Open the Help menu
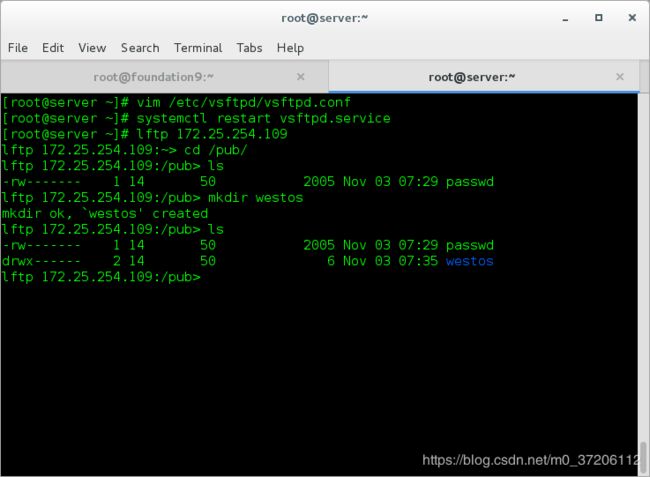 click(290, 48)
